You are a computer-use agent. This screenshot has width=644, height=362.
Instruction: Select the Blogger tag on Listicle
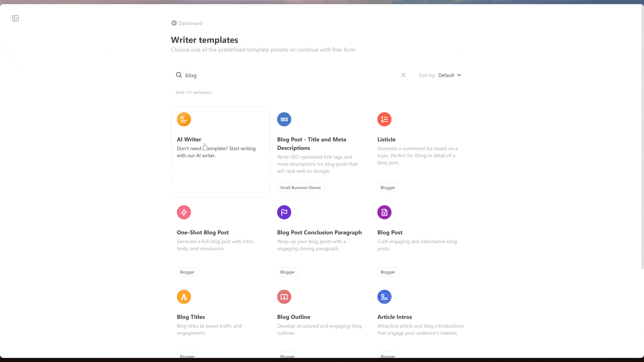coord(387,187)
